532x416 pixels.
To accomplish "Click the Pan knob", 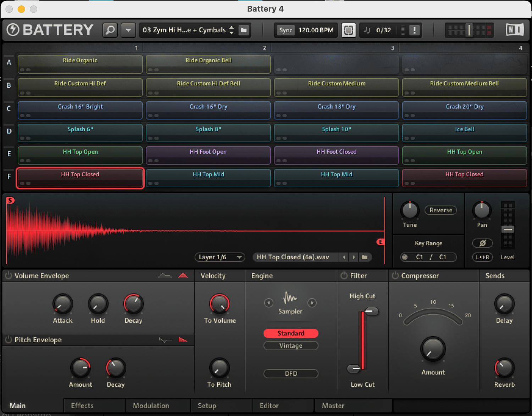I will (482, 210).
